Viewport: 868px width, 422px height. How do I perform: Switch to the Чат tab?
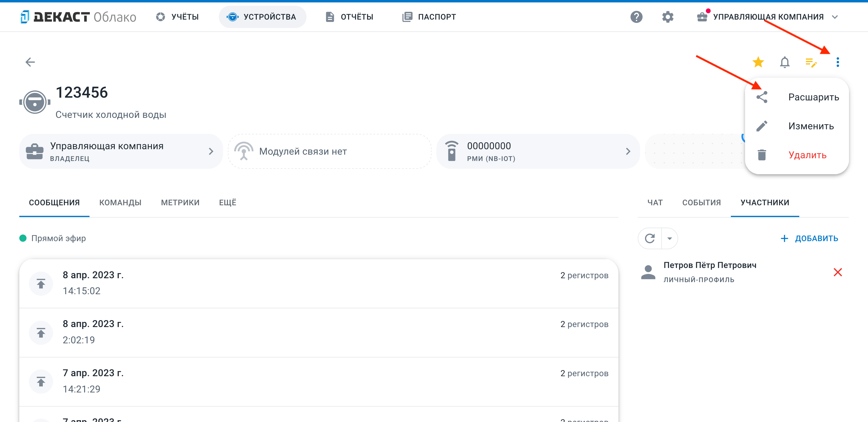click(x=655, y=203)
